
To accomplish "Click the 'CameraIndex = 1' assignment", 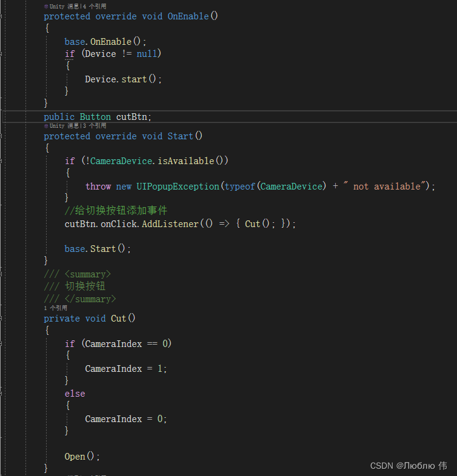I will click(125, 369).
